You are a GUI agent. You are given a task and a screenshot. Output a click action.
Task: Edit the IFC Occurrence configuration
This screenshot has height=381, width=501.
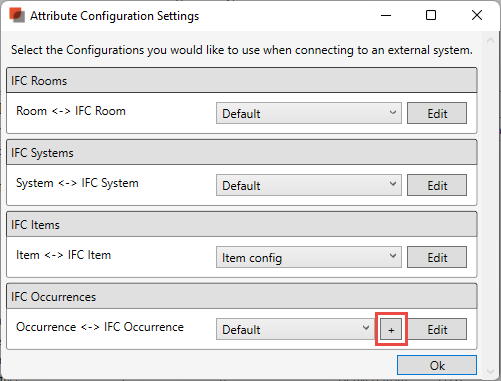click(437, 329)
